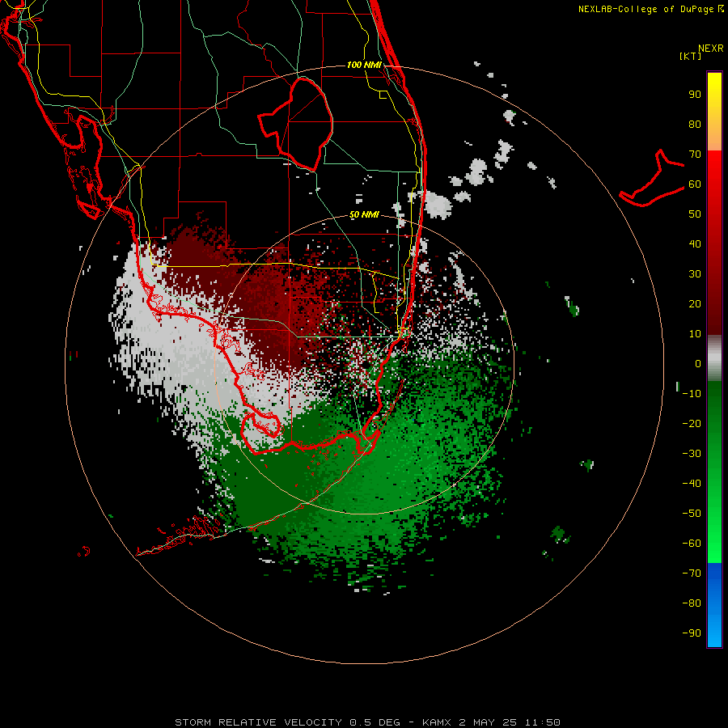
Task: Click the -30 value on velocity scale
Action: pyautogui.click(x=692, y=454)
